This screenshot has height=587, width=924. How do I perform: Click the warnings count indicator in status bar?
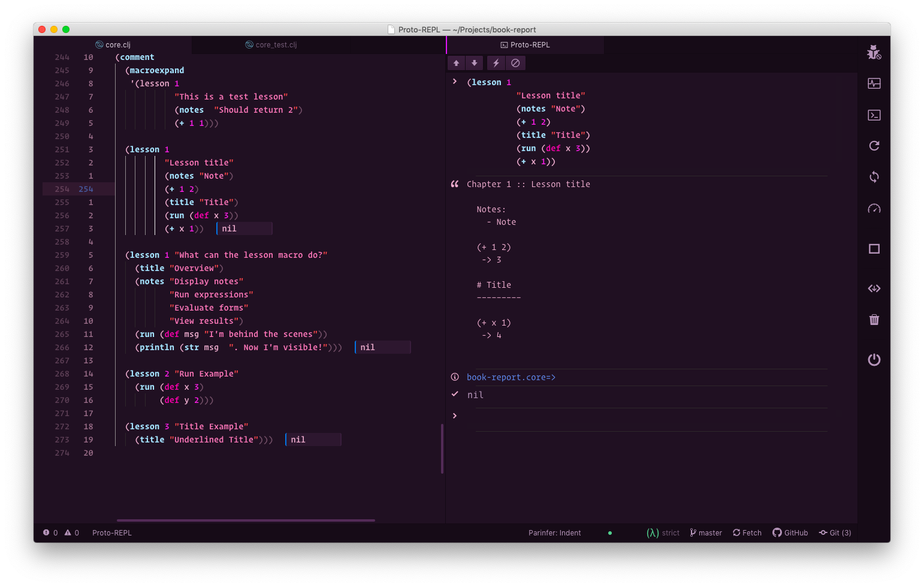coord(71,532)
